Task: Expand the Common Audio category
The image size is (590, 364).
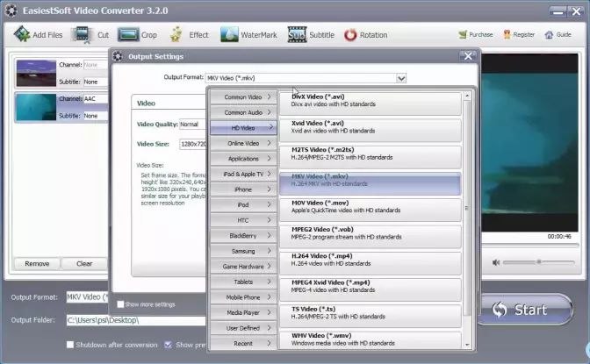Action: coord(243,112)
